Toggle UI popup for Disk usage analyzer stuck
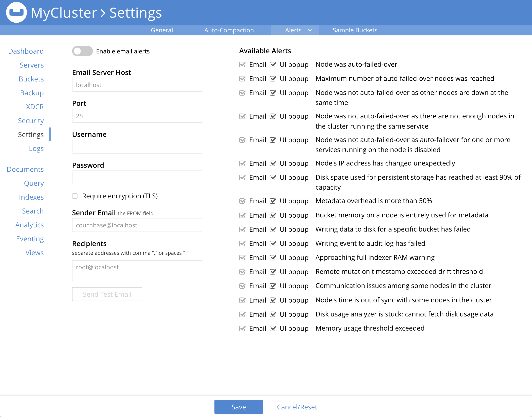Image resolution: width=532 pixels, height=417 pixels. pyautogui.click(x=273, y=314)
